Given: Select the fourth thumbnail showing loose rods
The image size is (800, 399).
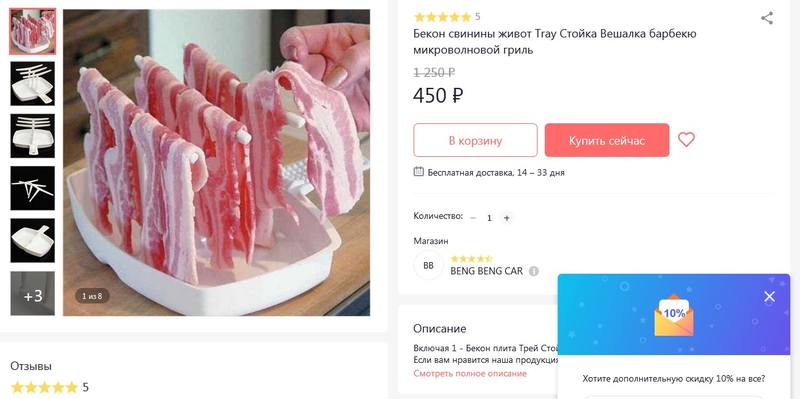Looking at the screenshot, I should click(x=33, y=188).
